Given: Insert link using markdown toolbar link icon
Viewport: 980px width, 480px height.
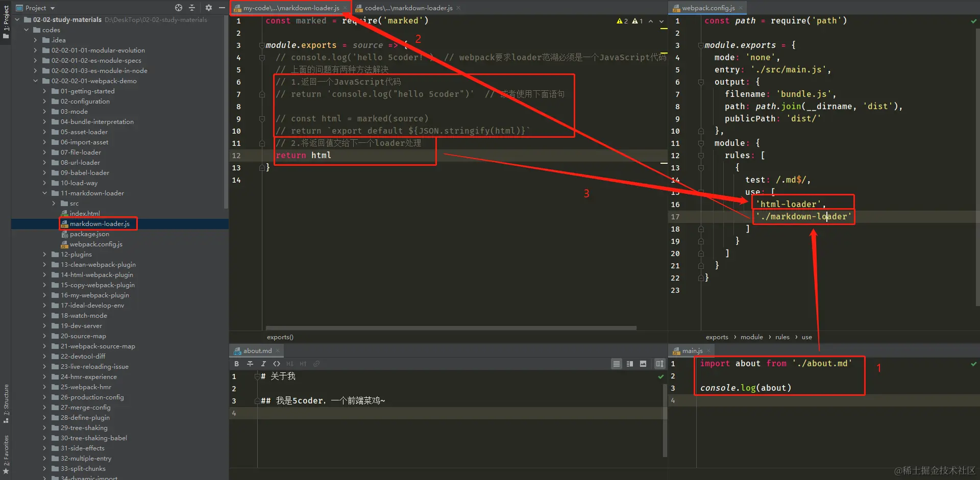Looking at the screenshot, I should click(316, 364).
